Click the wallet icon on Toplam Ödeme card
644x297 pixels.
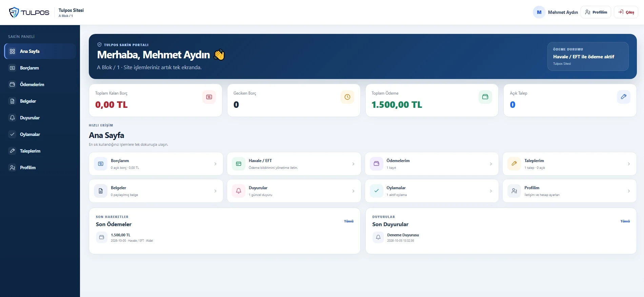(x=485, y=97)
